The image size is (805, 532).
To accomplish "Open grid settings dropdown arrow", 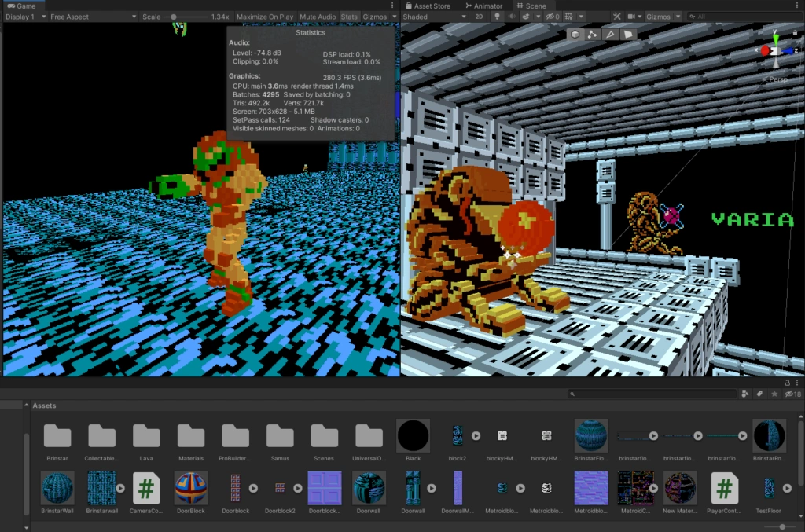I will pos(581,17).
